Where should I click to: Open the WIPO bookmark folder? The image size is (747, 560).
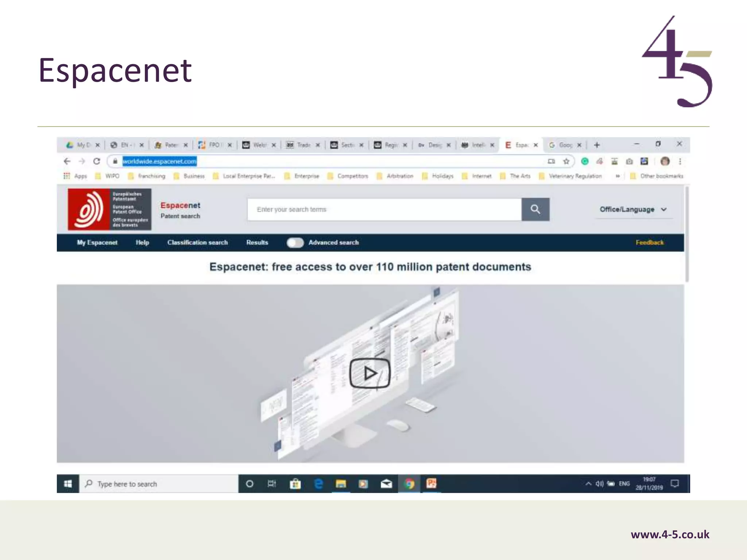107,176
